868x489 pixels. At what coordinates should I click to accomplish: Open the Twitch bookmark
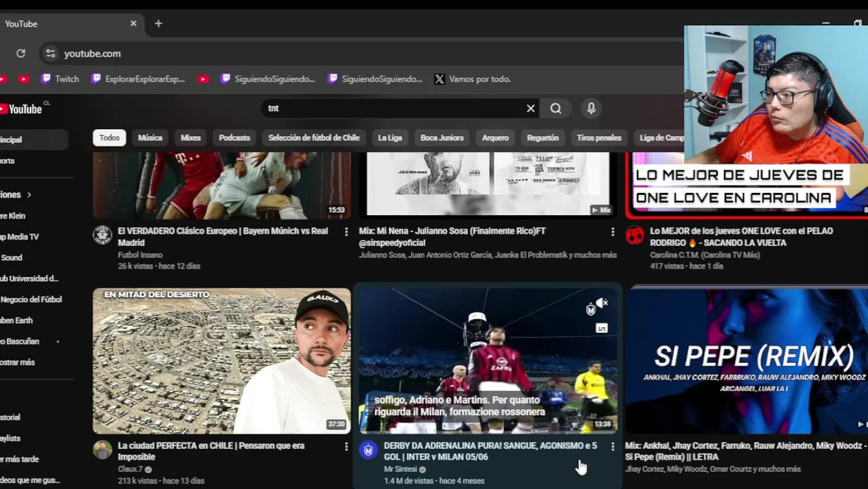(60, 79)
